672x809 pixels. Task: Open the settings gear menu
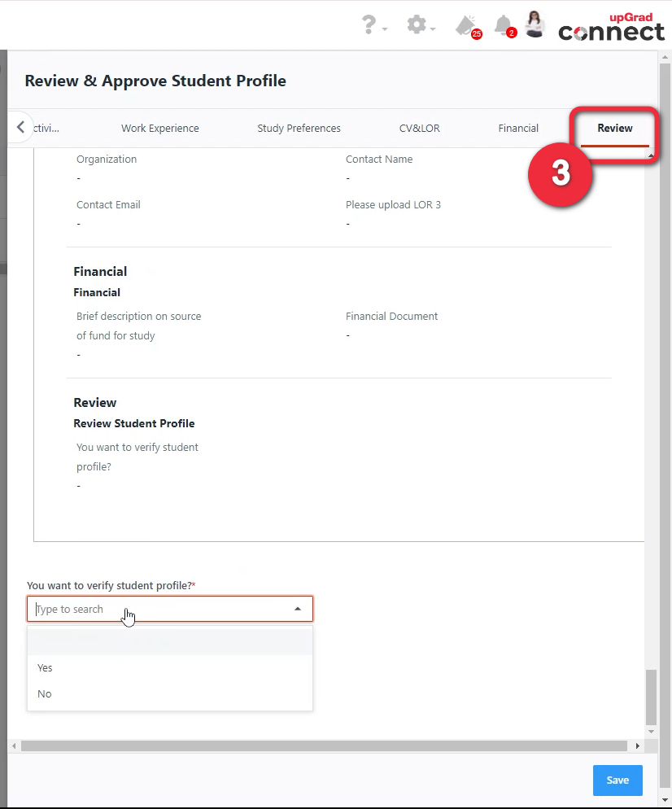[417, 25]
